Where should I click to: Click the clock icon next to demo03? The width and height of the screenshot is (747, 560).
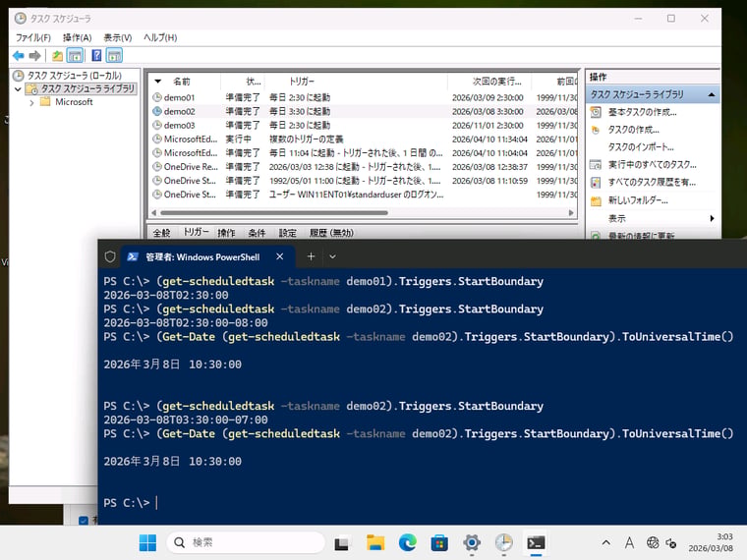pyautogui.click(x=157, y=125)
